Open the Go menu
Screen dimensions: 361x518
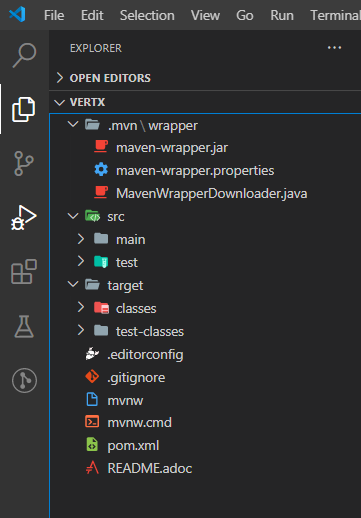[x=245, y=15]
